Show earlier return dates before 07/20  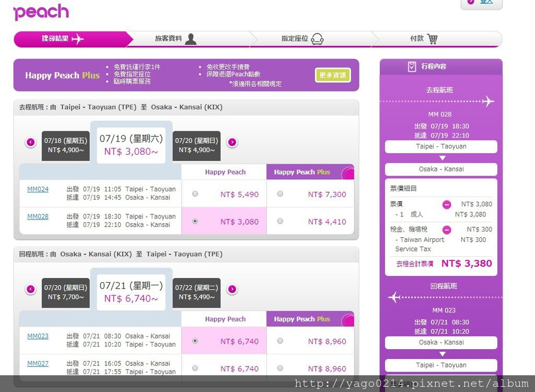tap(30, 289)
